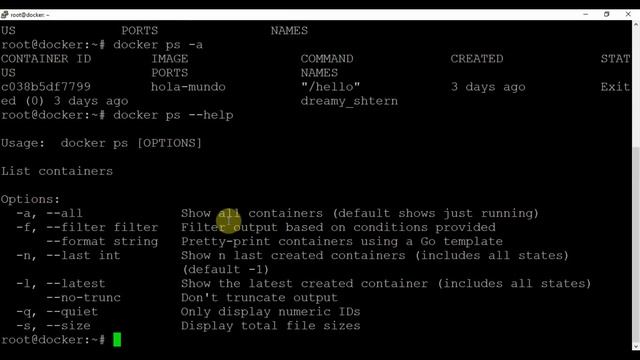Click the -q, --quiet option
Viewport: 640px width, 360px height.
coord(57,312)
